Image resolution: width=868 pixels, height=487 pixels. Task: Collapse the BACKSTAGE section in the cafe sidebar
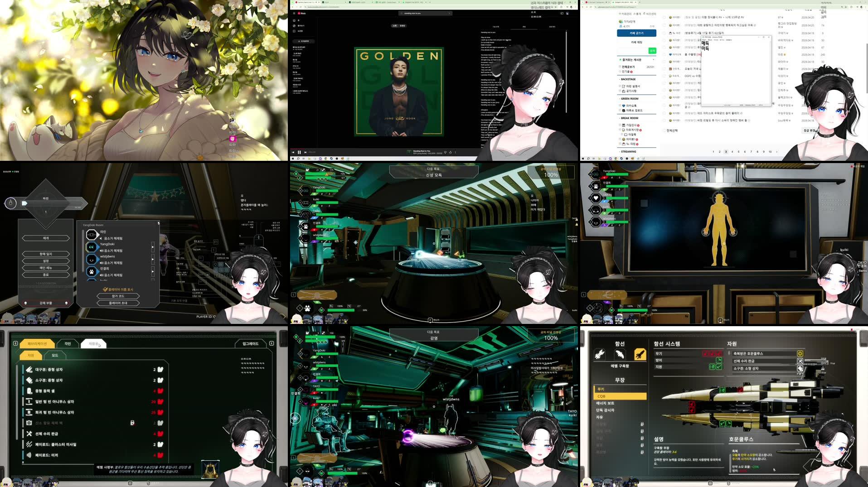(620, 79)
